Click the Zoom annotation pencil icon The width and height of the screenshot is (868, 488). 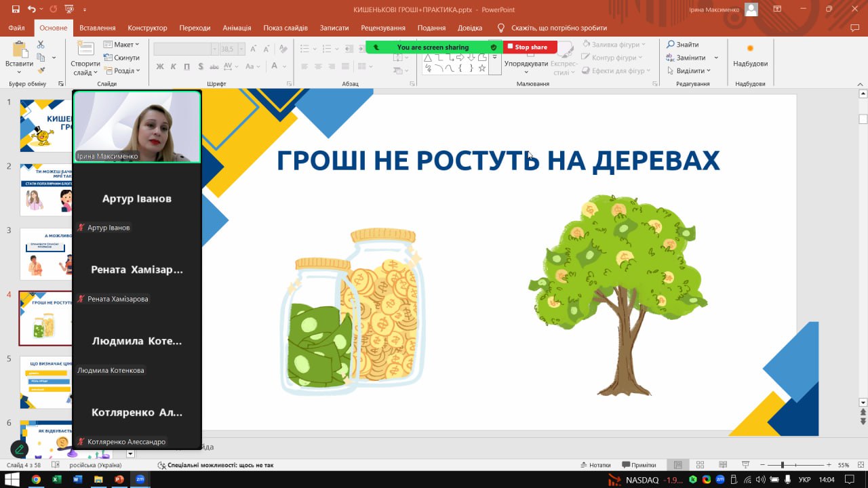pos(20,449)
